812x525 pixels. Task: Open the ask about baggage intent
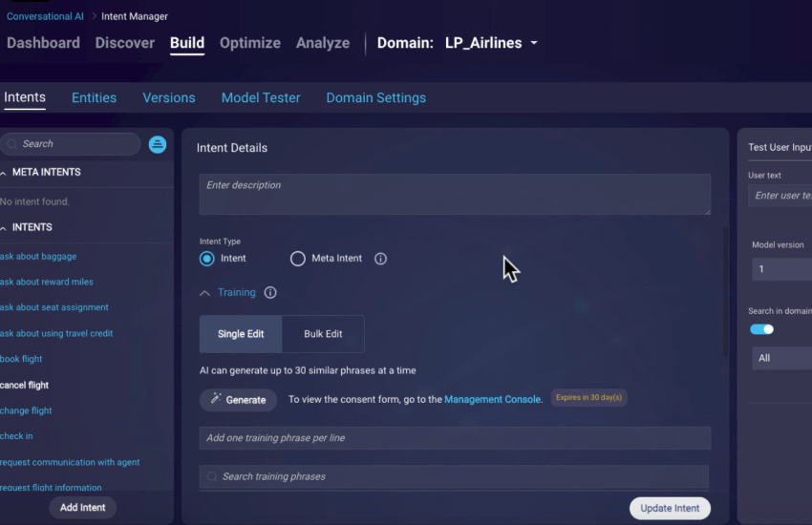(x=38, y=257)
